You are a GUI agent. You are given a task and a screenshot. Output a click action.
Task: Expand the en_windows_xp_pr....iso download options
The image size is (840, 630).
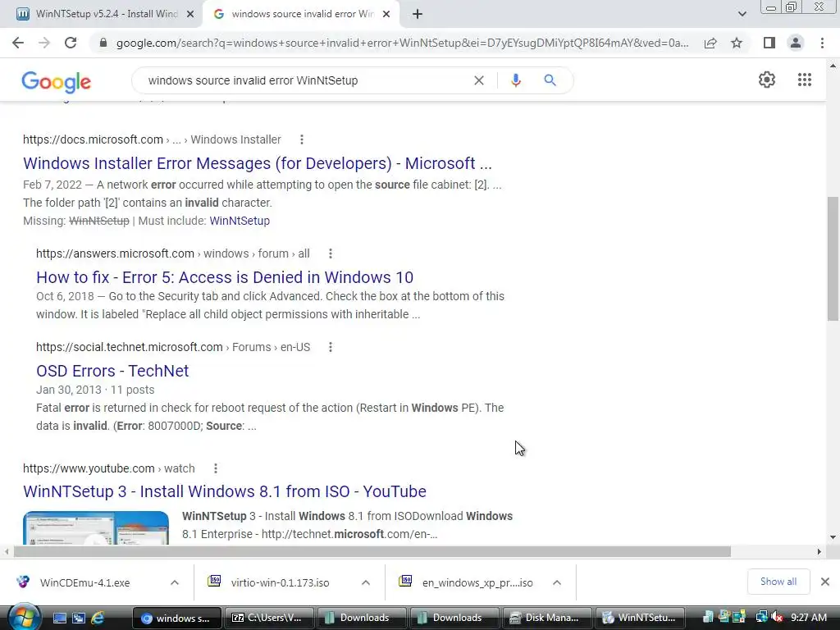pyautogui.click(x=557, y=582)
